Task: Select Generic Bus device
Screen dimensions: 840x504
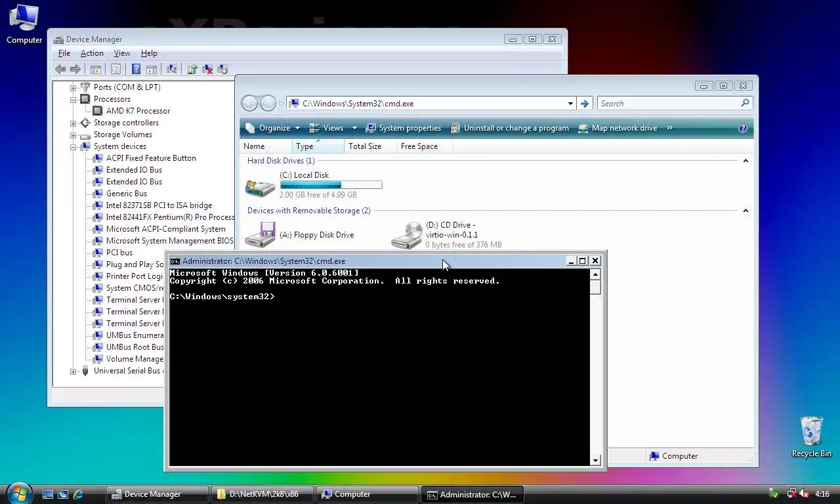Action: (127, 194)
